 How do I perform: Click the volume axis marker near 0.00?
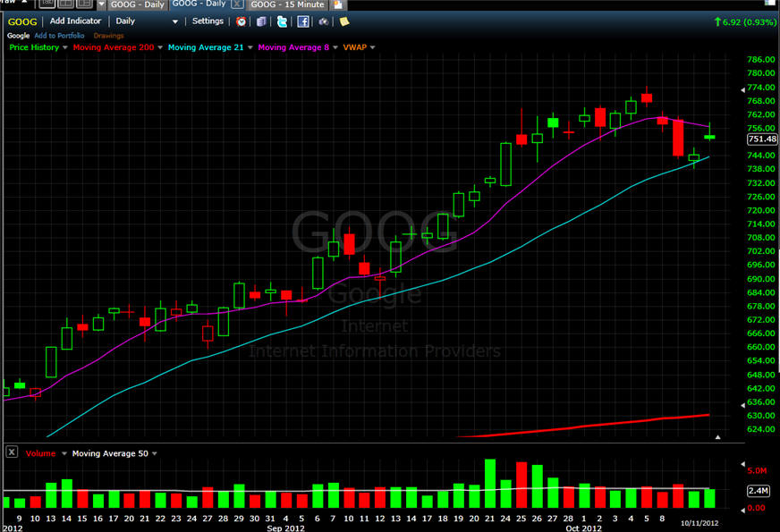point(742,511)
